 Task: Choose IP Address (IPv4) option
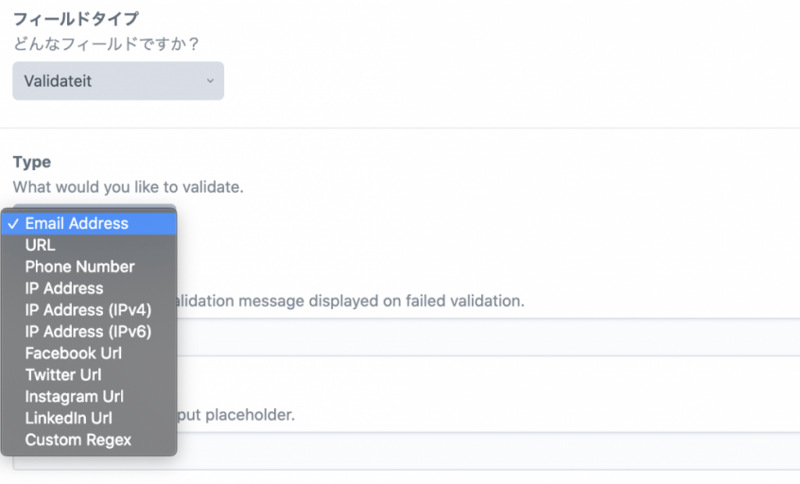88,310
